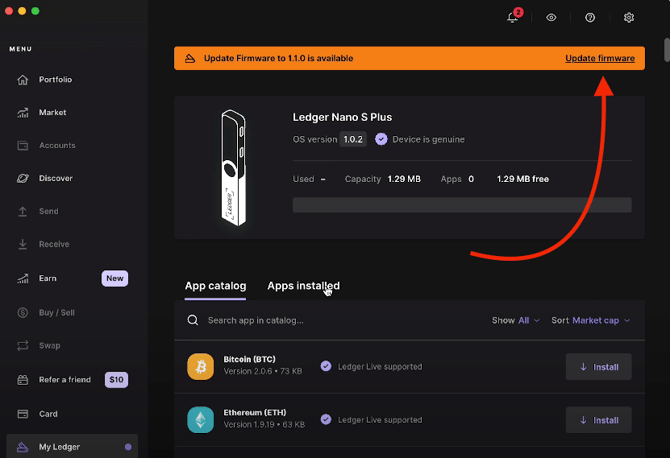The width and height of the screenshot is (670, 458).
Task: Click Bitcoin Ledger Live supported checkmark
Action: coord(326,366)
